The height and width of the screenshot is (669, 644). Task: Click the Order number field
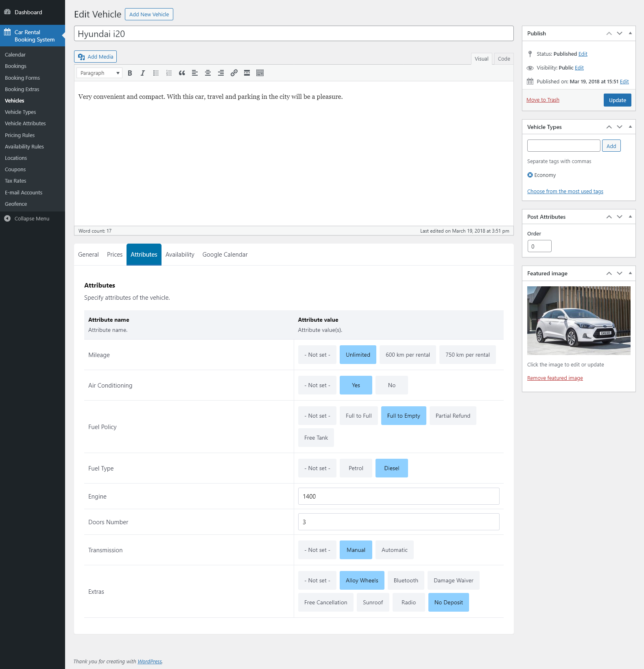click(539, 246)
